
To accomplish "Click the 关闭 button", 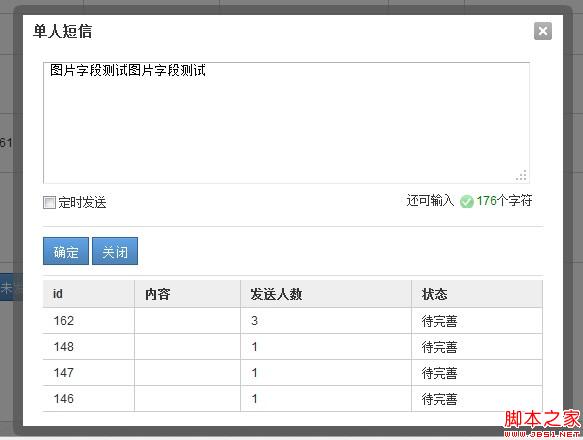I will pos(115,251).
